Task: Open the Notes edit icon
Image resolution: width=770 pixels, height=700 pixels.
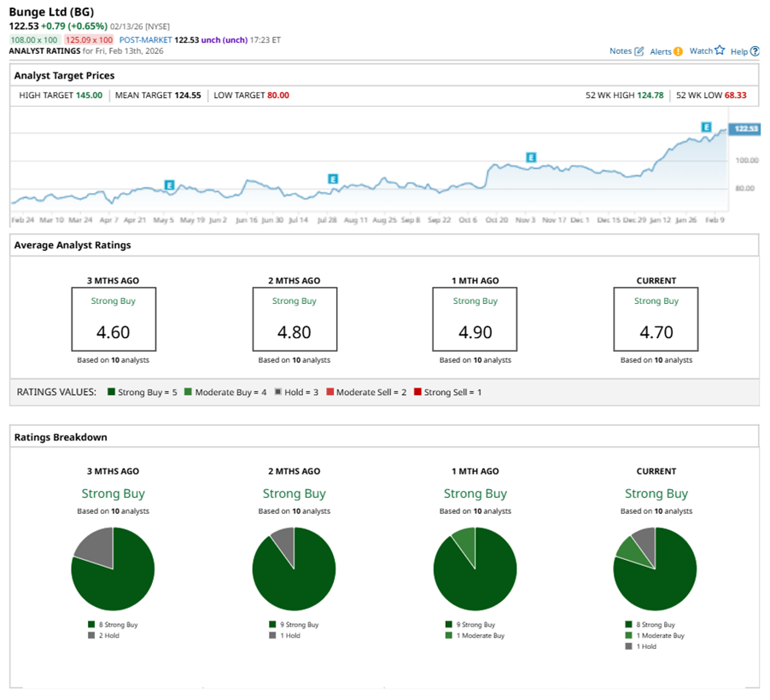Action: tap(639, 51)
